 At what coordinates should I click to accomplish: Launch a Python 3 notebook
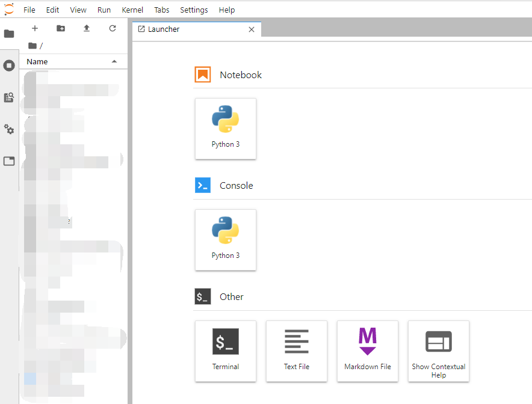(x=226, y=129)
